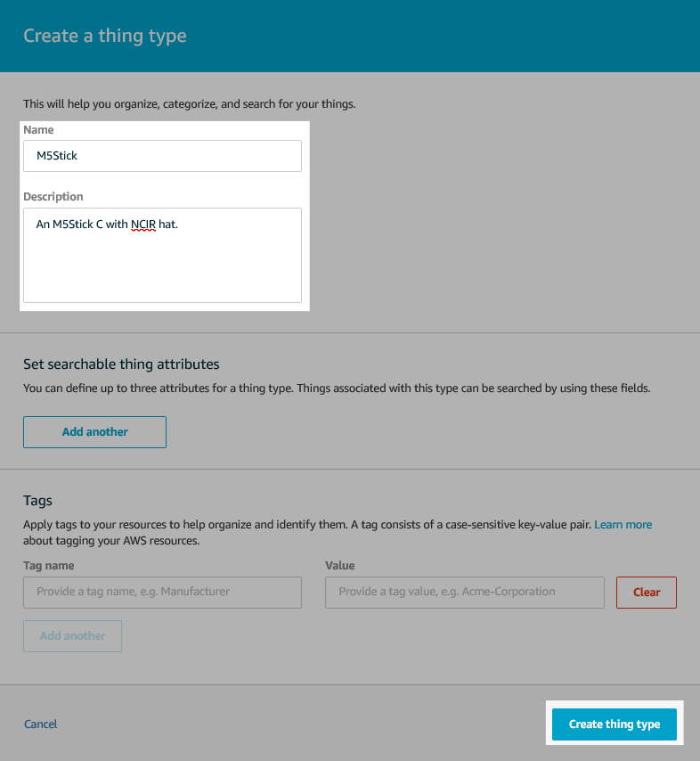Focus the Name field containing M5Stick
700x761 pixels.
click(162, 155)
